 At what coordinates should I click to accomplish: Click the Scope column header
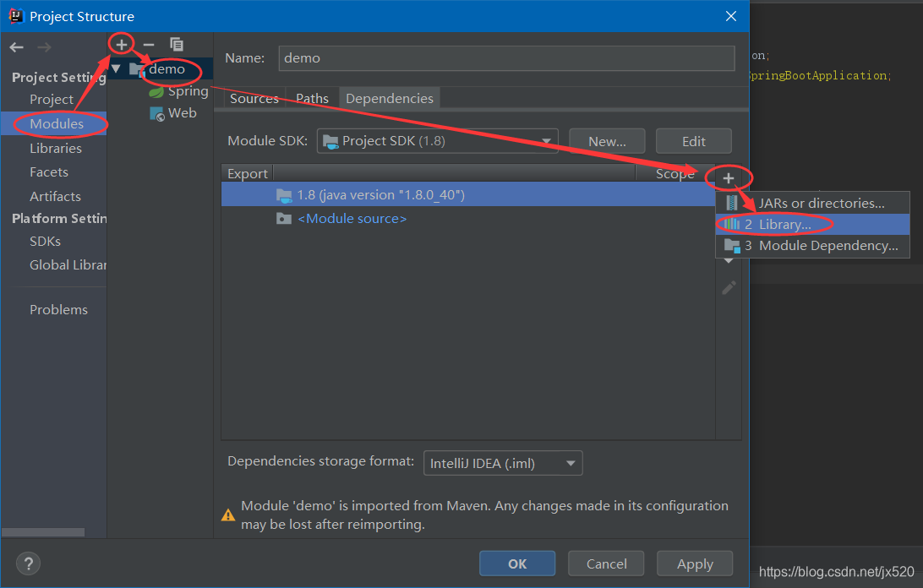[675, 174]
